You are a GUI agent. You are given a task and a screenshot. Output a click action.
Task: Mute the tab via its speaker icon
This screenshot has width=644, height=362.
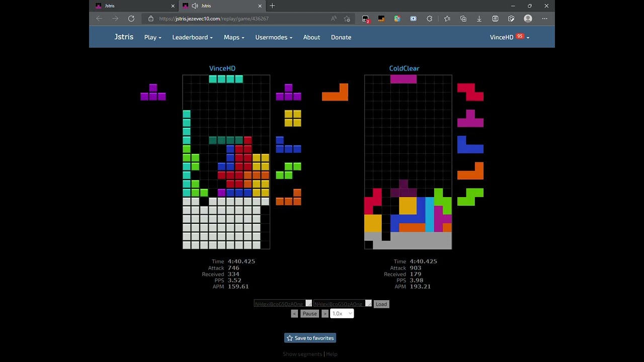tap(195, 6)
